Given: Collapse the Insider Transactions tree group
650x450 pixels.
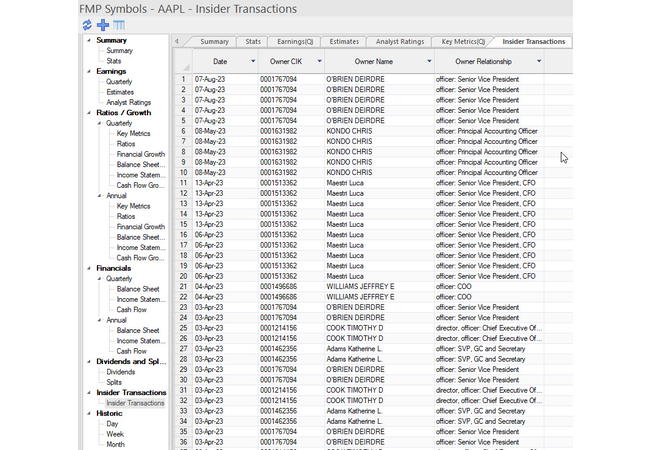Looking at the screenshot, I should 89,392.
